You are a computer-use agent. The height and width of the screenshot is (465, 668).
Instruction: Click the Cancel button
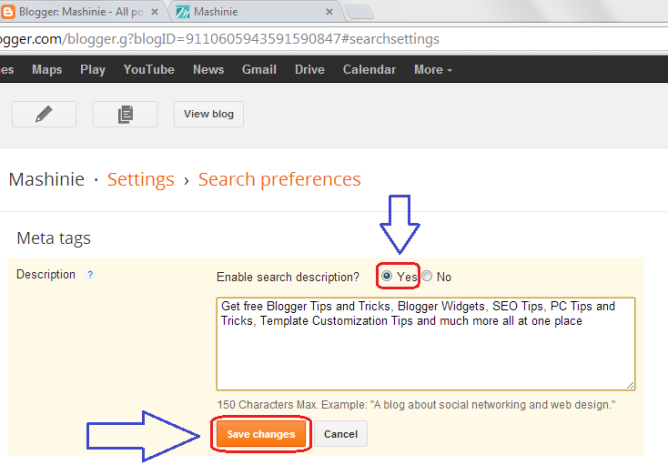click(x=341, y=434)
